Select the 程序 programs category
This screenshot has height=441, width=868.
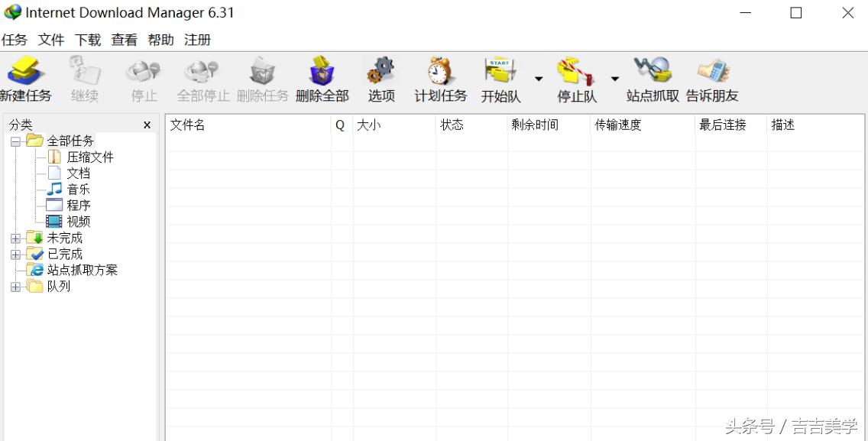pyautogui.click(x=78, y=206)
